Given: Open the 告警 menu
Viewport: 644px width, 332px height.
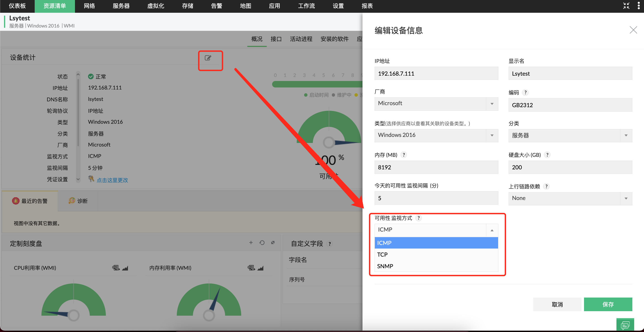Looking at the screenshot, I should point(216,6).
